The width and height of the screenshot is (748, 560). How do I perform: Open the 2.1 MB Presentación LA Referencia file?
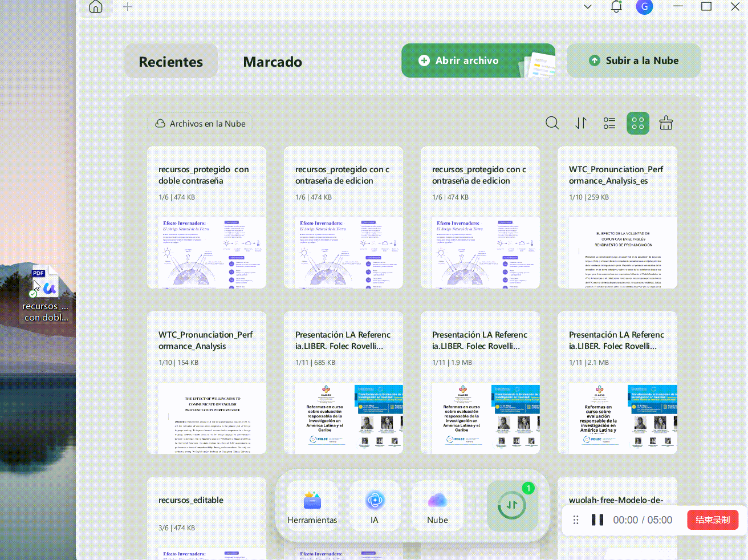617,383
